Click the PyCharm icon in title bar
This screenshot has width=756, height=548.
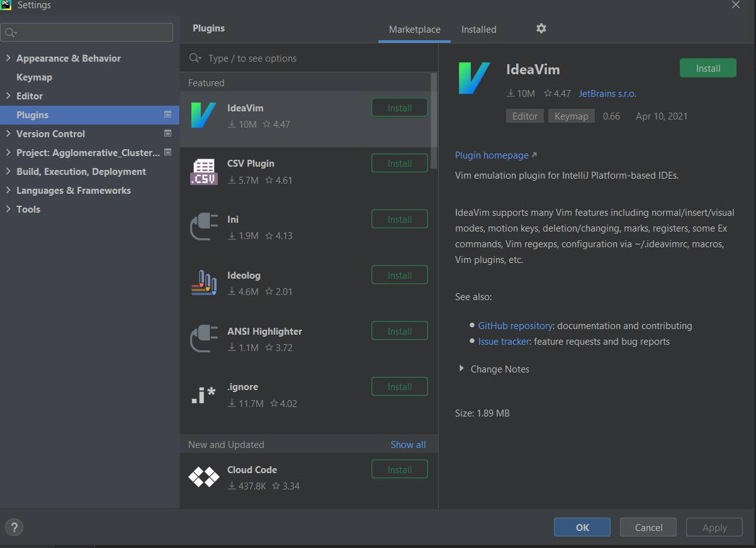click(6, 5)
